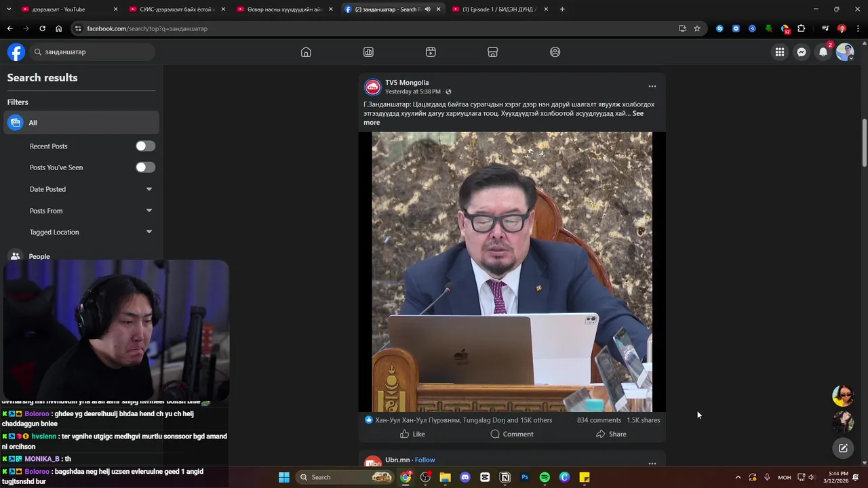Screen dimensions: 868x488
Task: Mute the Facebook tab audio icon
Action: pyautogui.click(x=427, y=9)
